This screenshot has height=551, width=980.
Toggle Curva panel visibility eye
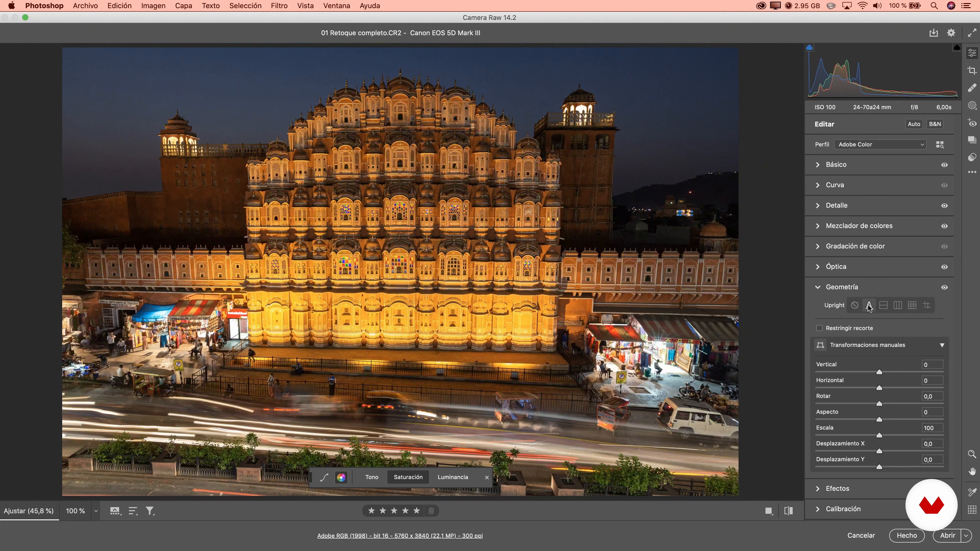[x=944, y=185]
